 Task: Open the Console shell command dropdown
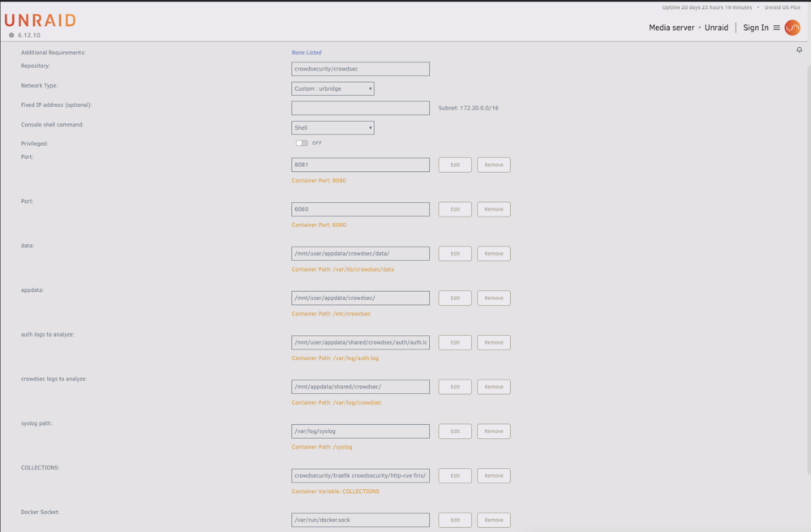333,127
